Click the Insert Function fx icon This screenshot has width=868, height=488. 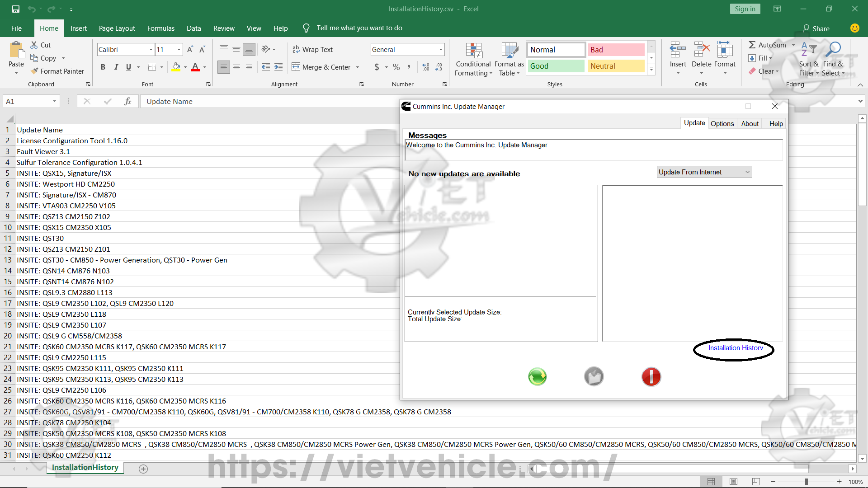pyautogui.click(x=127, y=101)
